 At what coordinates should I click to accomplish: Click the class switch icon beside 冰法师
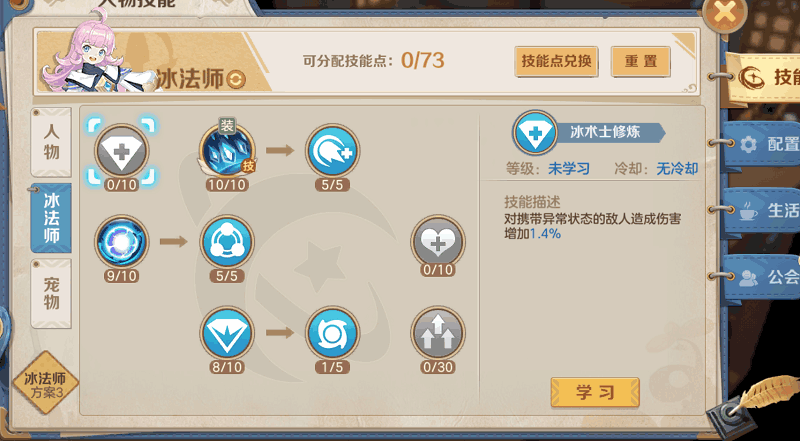pos(236,80)
